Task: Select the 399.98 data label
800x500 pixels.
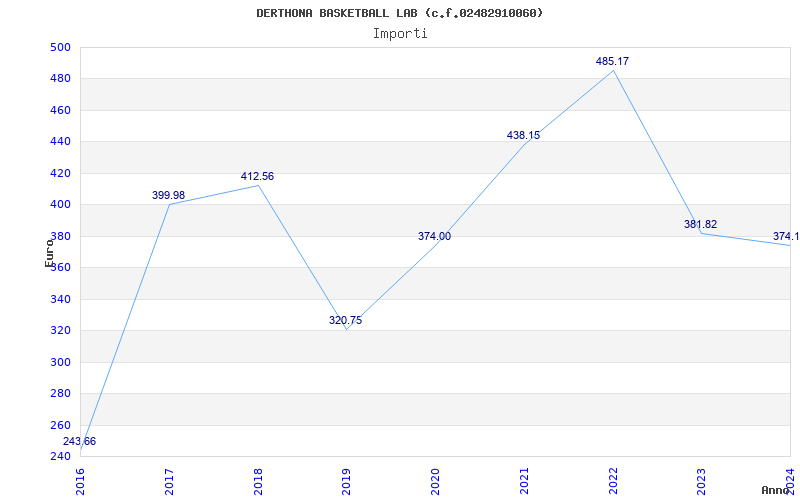Action: pyautogui.click(x=168, y=195)
